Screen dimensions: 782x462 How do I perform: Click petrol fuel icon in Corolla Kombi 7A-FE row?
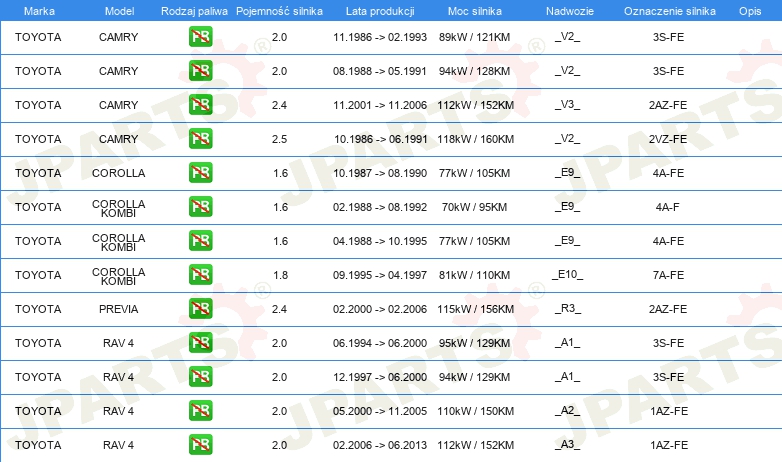(x=200, y=274)
